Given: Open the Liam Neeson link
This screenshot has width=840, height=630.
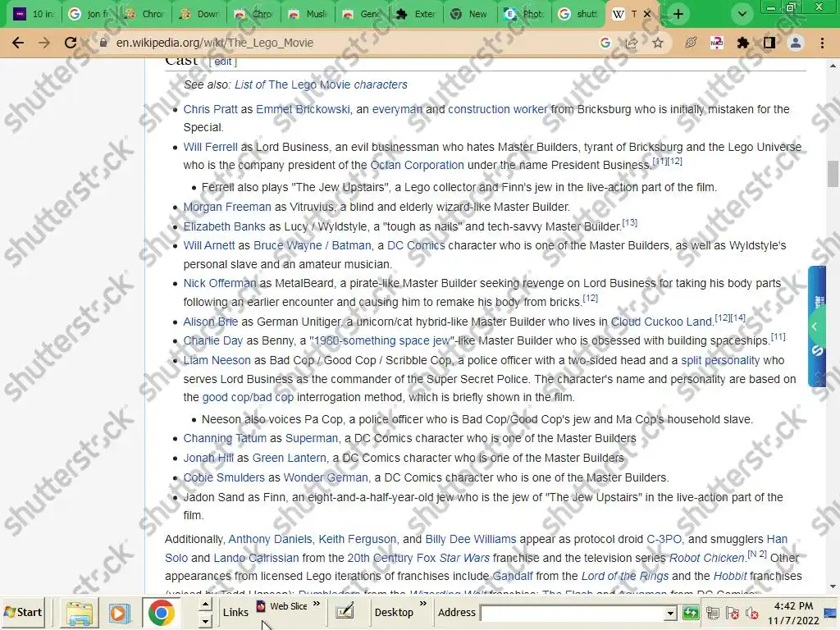Looking at the screenshot, I should (217, 360).
